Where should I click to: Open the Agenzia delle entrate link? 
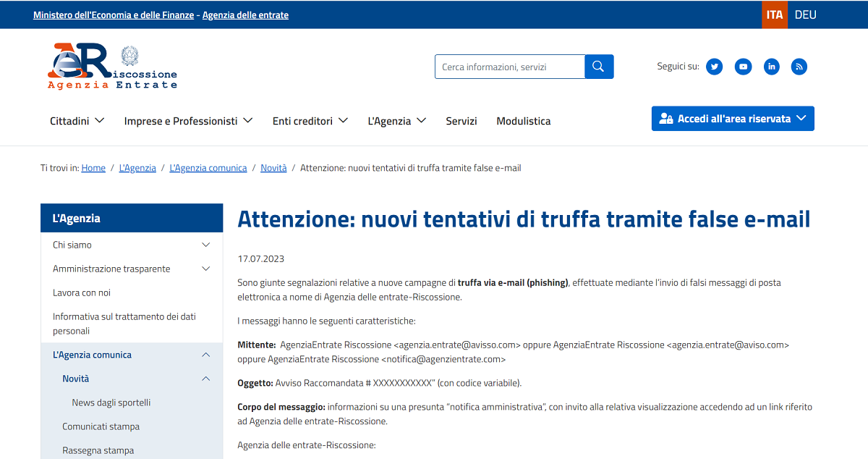pyautogui.click(x=245, y=14)
